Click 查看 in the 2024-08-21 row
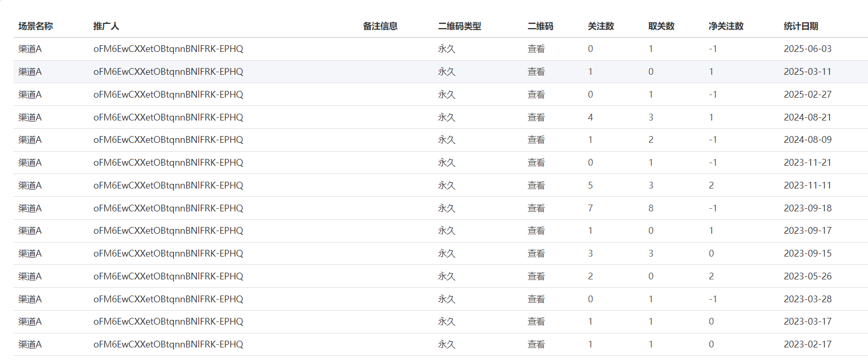This screenshot has height=362, width=868. [536, 117]
